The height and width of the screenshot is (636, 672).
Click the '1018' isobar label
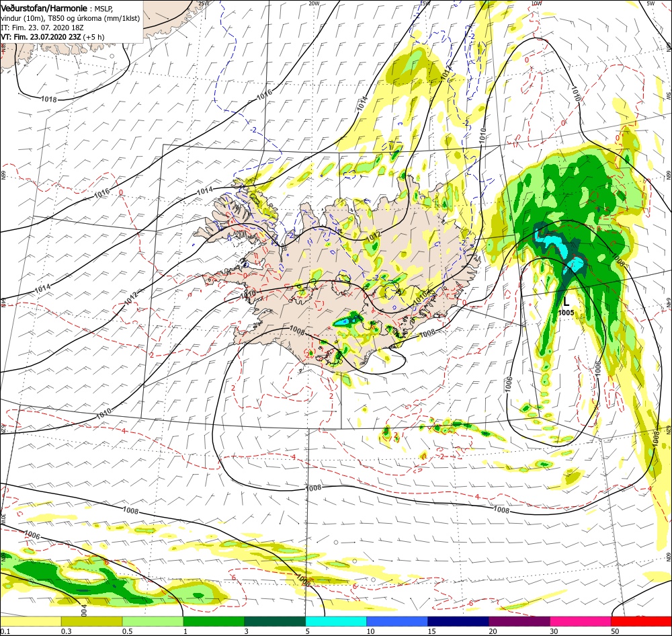tap(49, 99)
